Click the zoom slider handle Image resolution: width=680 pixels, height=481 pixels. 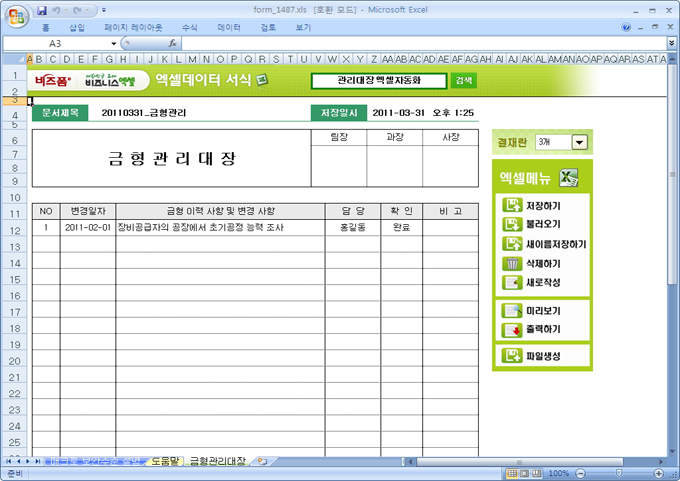pyautogui.click(x=619, y=473)
